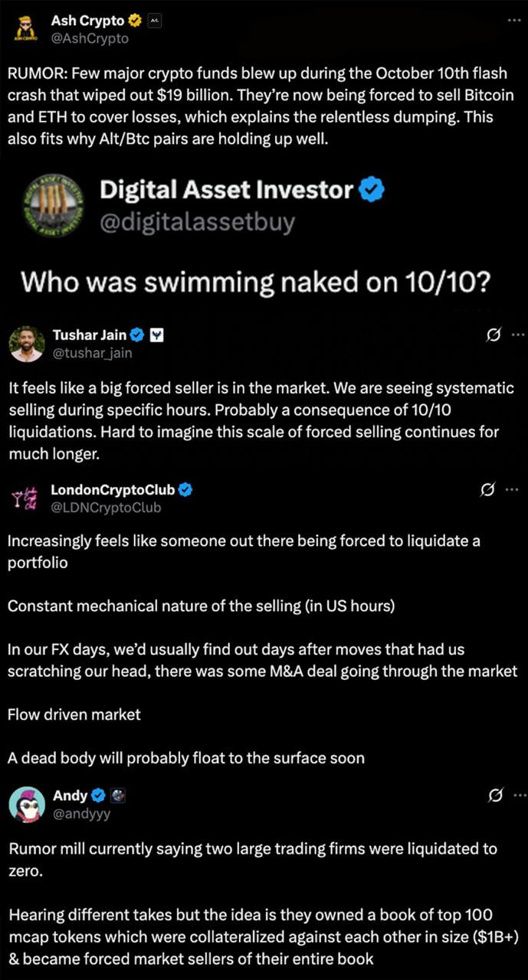Click Digital Asset Investor's blue verified badge
528x980 pixels.
tap(371, 189)
